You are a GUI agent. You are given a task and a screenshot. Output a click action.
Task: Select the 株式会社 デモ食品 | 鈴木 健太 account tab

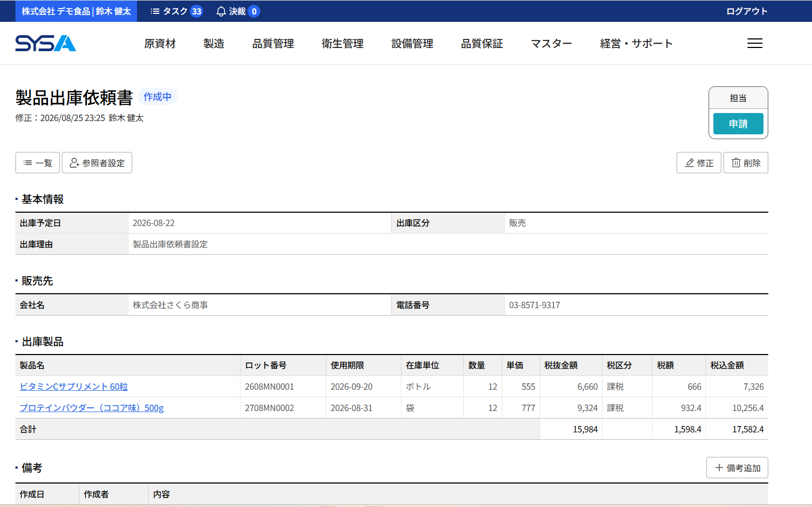[x=76, y=11]
